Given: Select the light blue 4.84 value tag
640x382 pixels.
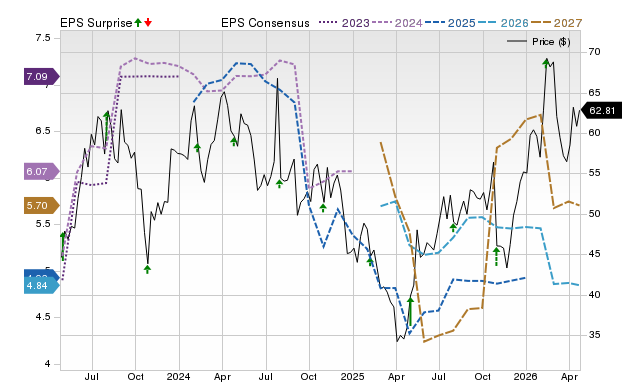Looking at the screenshot, I should click(42, 285).
